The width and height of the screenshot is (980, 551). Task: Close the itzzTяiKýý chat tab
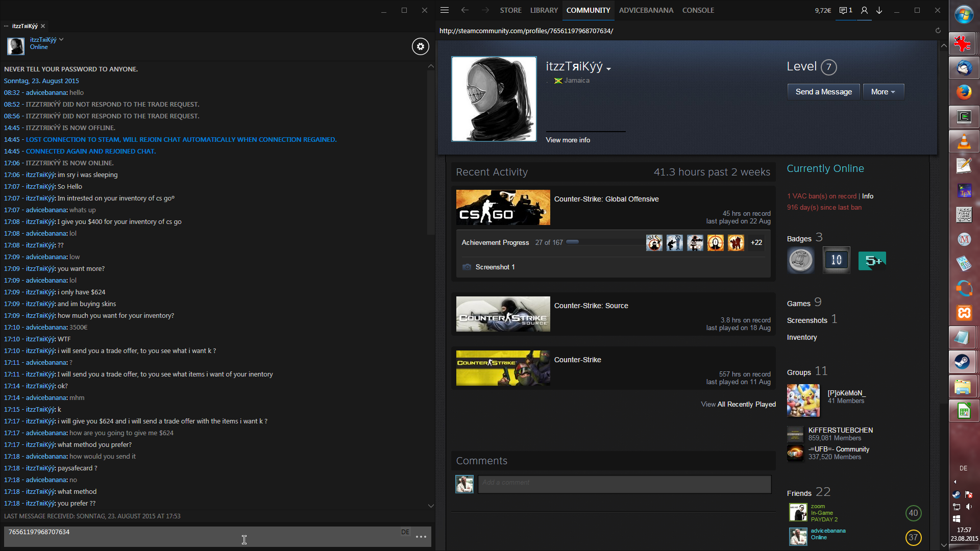click(x=43, y=26)
